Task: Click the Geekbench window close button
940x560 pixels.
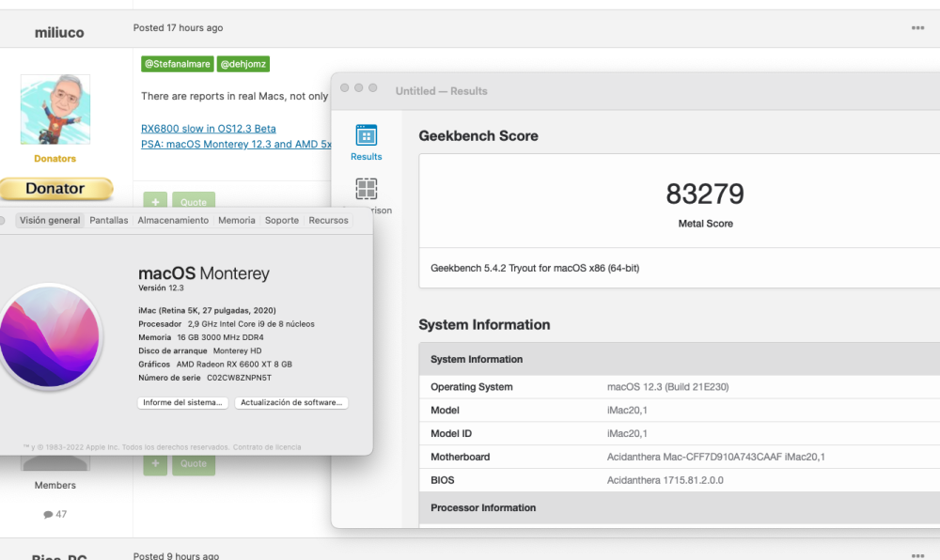Action: pyautogui.click(x=345, y=88)
